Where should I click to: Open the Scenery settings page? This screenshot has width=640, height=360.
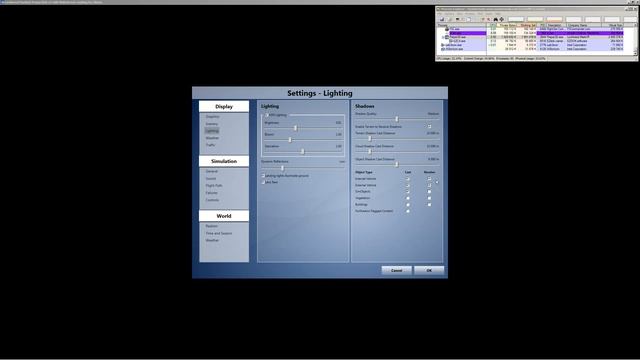(x=212, y=124)
